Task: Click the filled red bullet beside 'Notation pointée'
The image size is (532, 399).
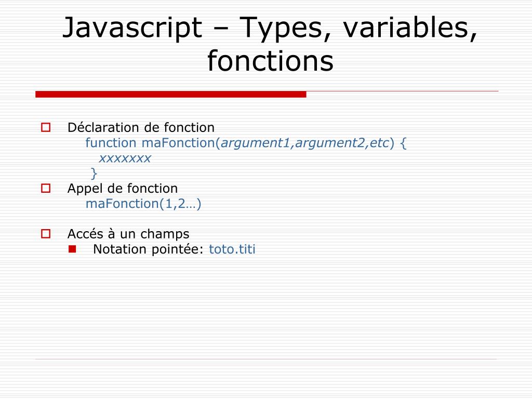Action: [72, 249]
